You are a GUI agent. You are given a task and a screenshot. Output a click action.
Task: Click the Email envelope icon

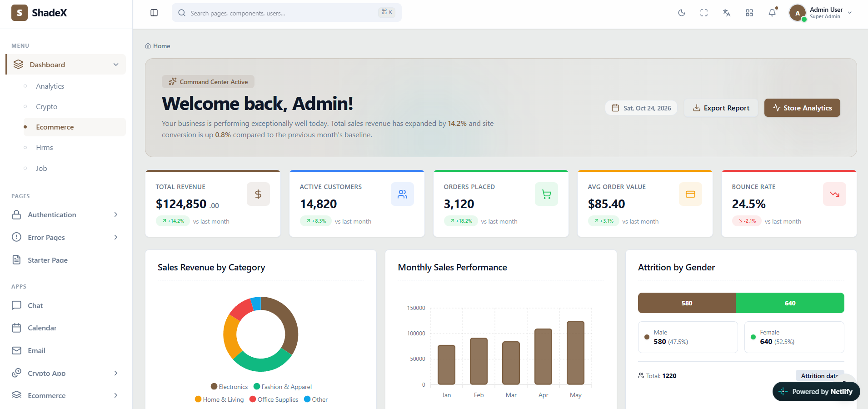coord(17,350)
